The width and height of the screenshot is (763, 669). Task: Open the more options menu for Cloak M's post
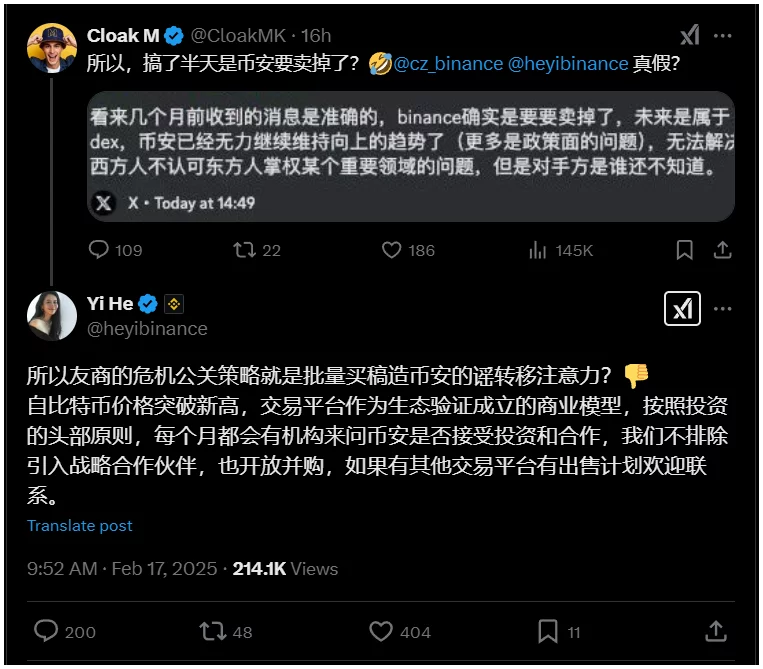tap(722, 36)
